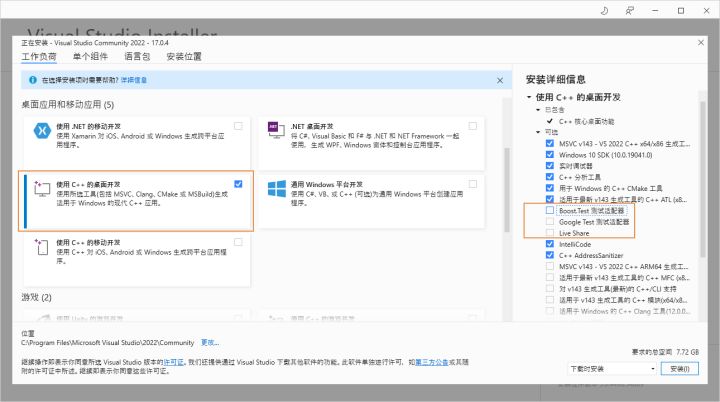Open the feedback icon in title bar
The height and width of the screenshot is (402, 720).
pyautogui.click(x=630, y=11)
